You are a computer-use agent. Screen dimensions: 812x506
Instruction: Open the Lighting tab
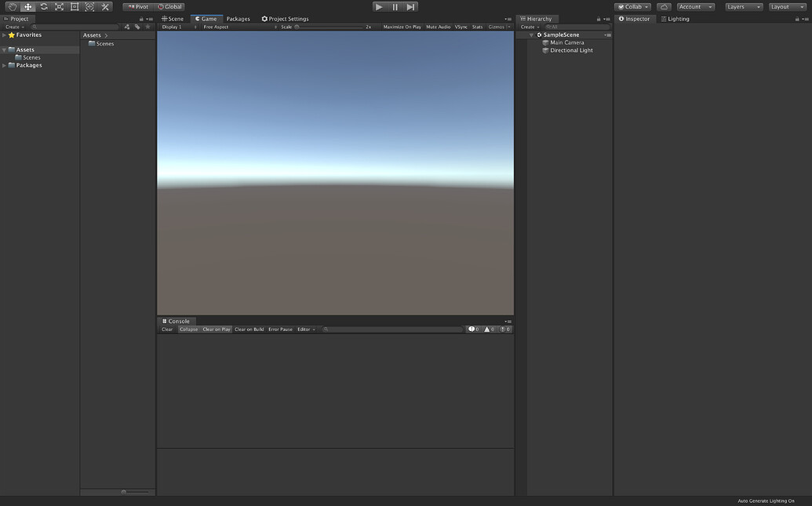(x=679, y=18)
